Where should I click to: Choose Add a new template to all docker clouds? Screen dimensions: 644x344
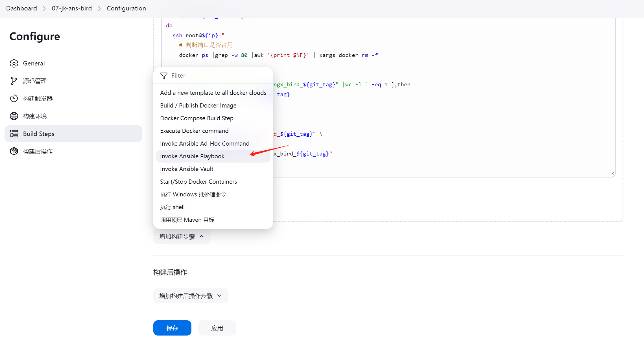213,93
